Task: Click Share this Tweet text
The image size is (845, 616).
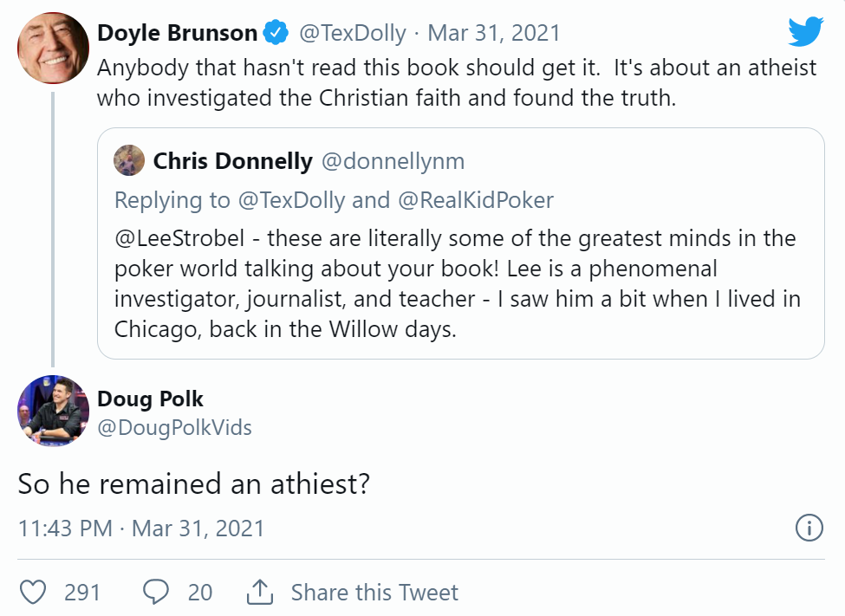Action: coord(374,593)
